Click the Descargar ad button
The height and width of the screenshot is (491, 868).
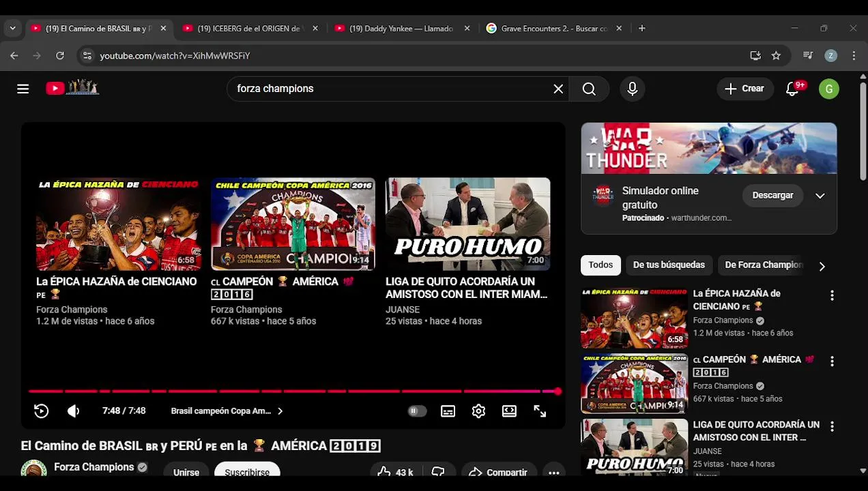[x=772, y=195]
